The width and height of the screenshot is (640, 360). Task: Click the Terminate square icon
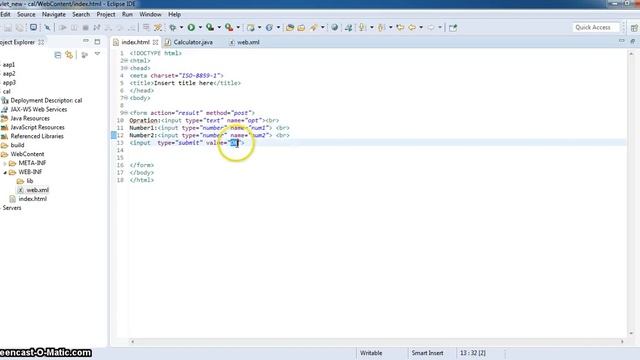point(85,28)
